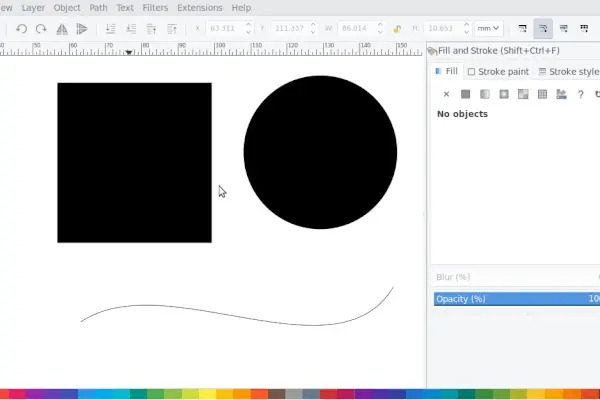Switch to the Stroke style tab
Image resolution: width=600 pixels, height=400 pixels.
569,72
